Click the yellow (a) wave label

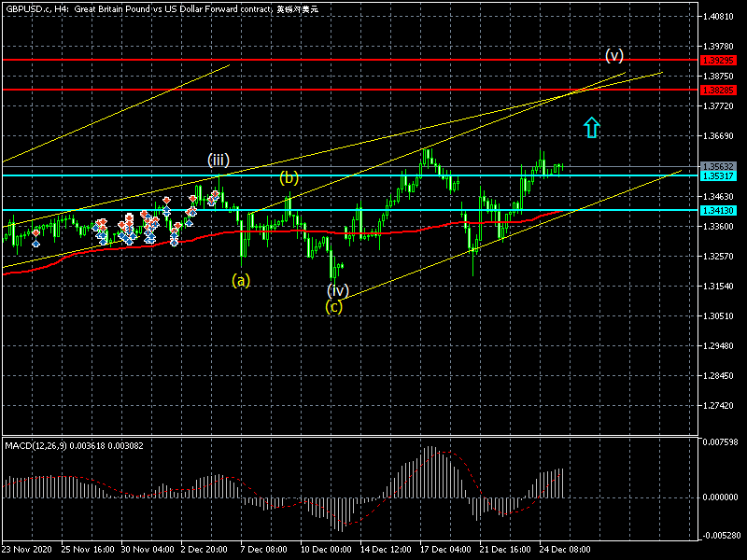click(241, 279)
